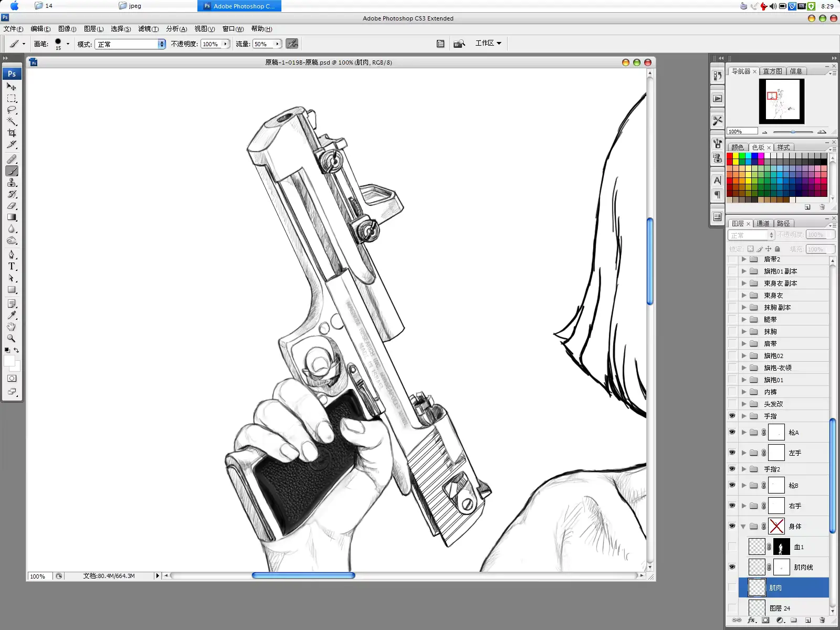Expand the 内裤 layer group
Viewport: 840px width, 630px height.
coord(743,392)
